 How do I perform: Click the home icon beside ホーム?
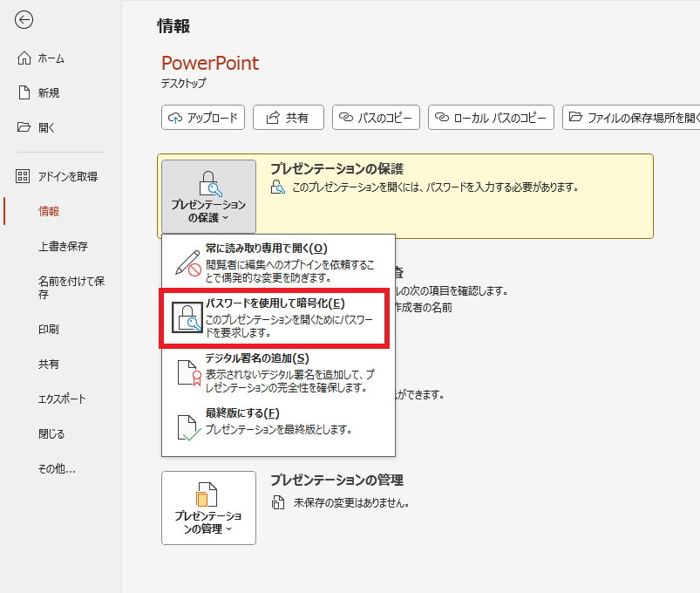tap(24, 58)
